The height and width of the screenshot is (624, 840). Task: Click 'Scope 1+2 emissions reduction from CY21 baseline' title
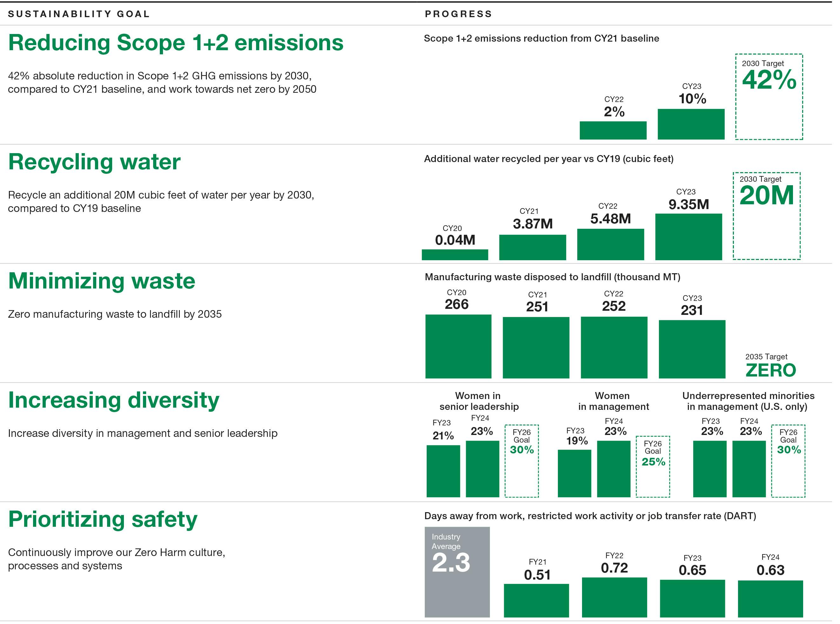point(541,38)
